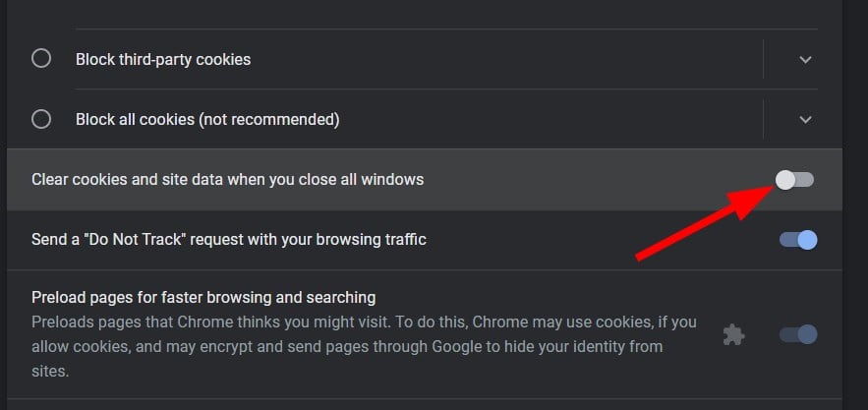
Task: Enable Clear cookies when you close all windows toggle
Action: (x=795, y=180)
